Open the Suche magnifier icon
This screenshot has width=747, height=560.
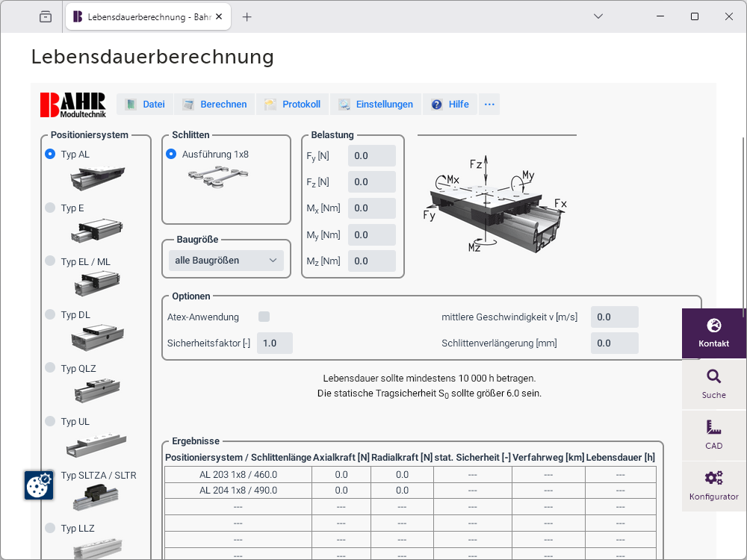coord(713,377)
